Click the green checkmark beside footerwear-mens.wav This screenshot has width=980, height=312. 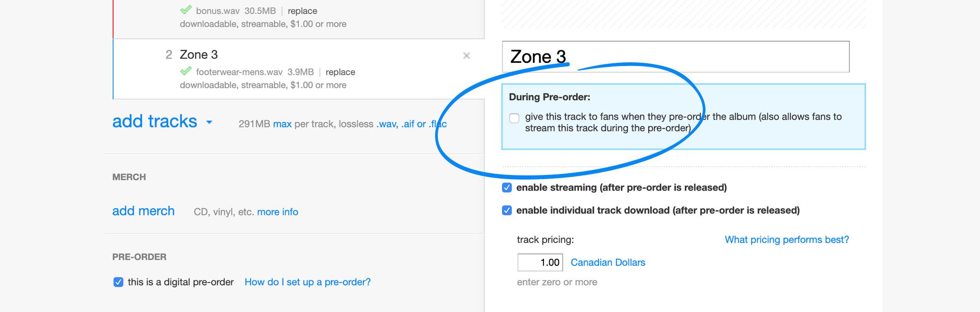click(x=186, y=72)
